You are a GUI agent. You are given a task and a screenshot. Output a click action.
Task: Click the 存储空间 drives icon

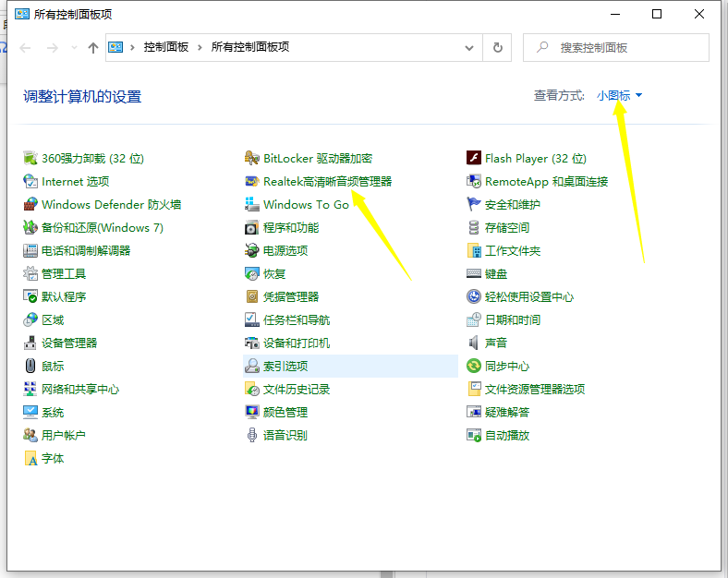coord(474,228)
